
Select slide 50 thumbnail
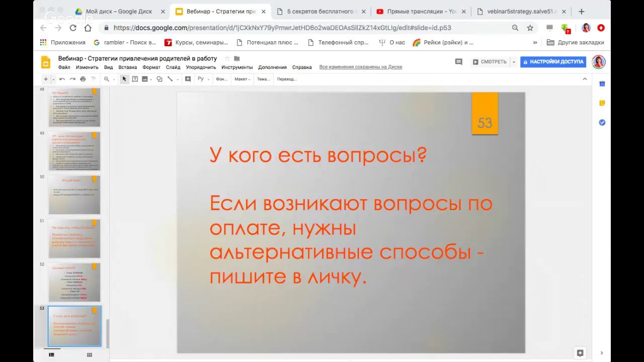point(74,195)
